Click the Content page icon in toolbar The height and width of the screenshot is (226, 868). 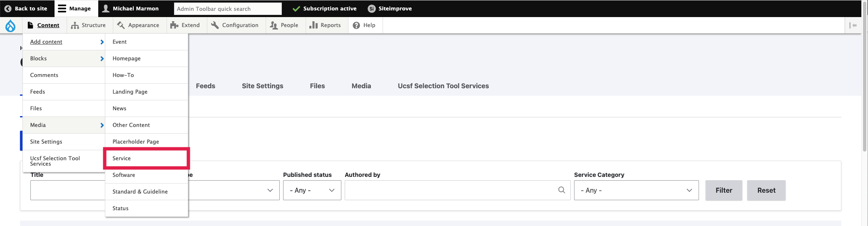pos(30,25)
